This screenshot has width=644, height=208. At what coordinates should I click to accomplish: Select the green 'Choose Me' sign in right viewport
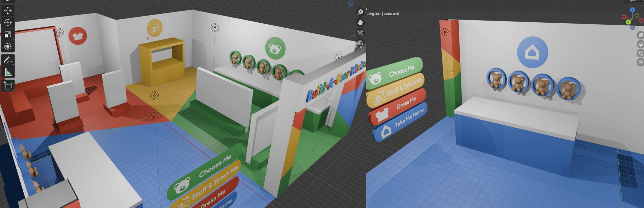(x=394, y=73)
